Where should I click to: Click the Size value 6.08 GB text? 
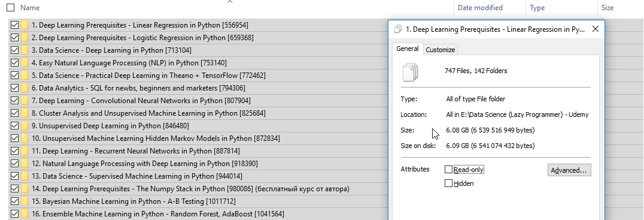click(490, 130)
